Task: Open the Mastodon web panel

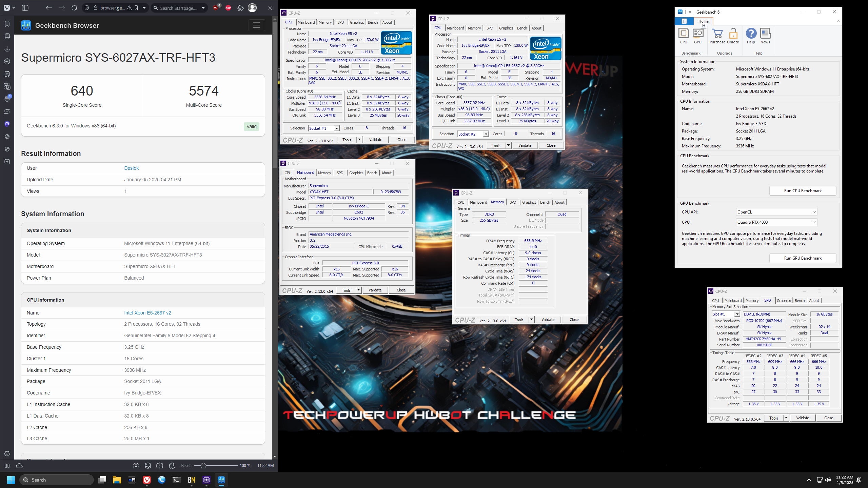Action: pos(7,124)
